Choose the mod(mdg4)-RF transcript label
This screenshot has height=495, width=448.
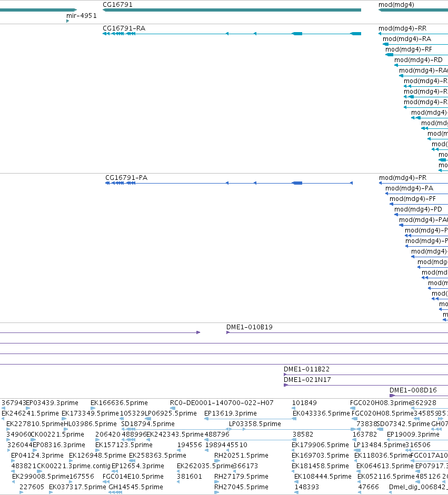pos(409,49)
